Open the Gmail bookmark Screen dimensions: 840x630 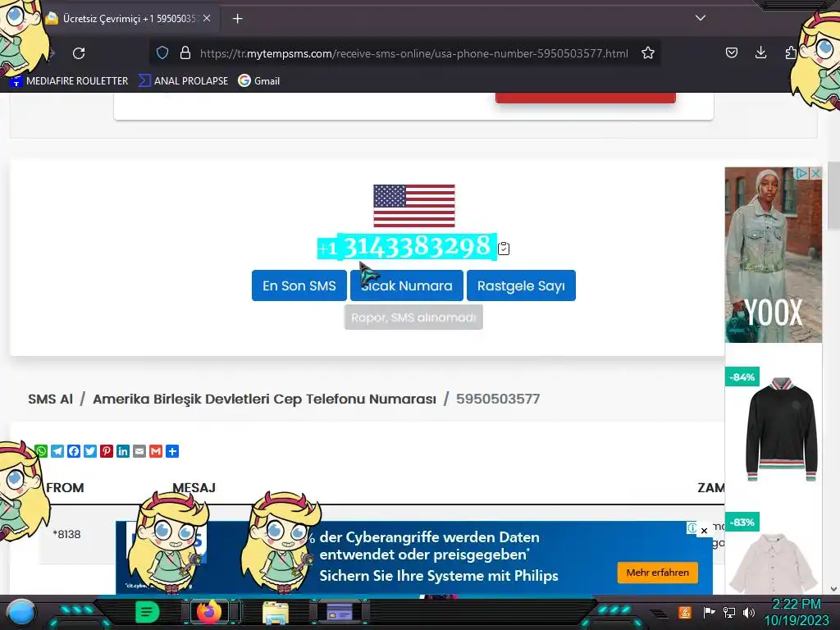(x=259, y=81)
